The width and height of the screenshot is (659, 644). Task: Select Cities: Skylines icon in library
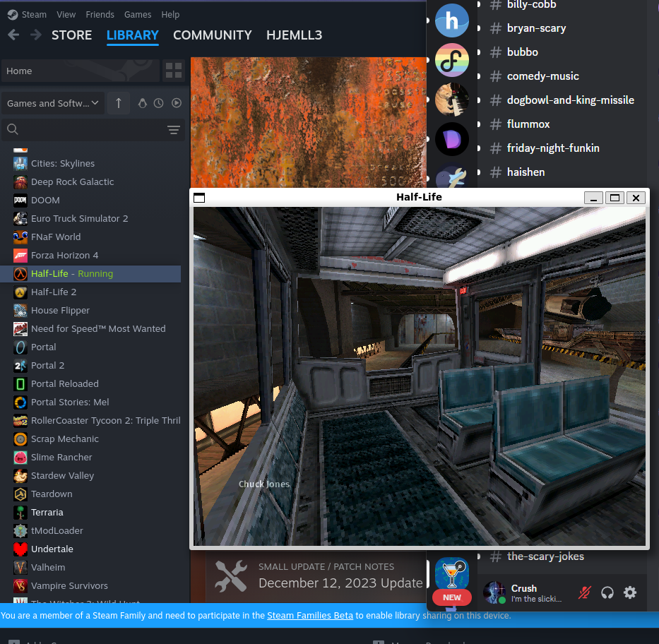20,163
